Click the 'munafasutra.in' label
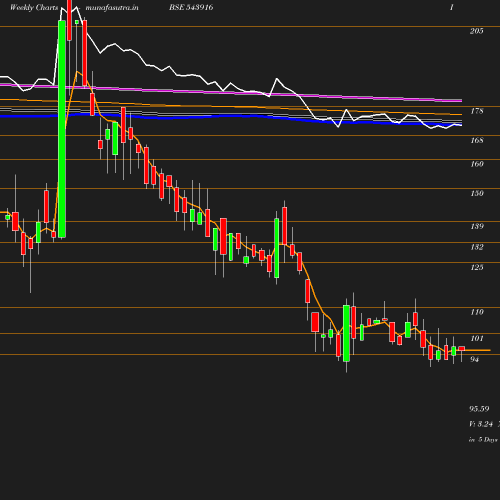The height and width of the screenshot is (500, 500). click(112, 8)
